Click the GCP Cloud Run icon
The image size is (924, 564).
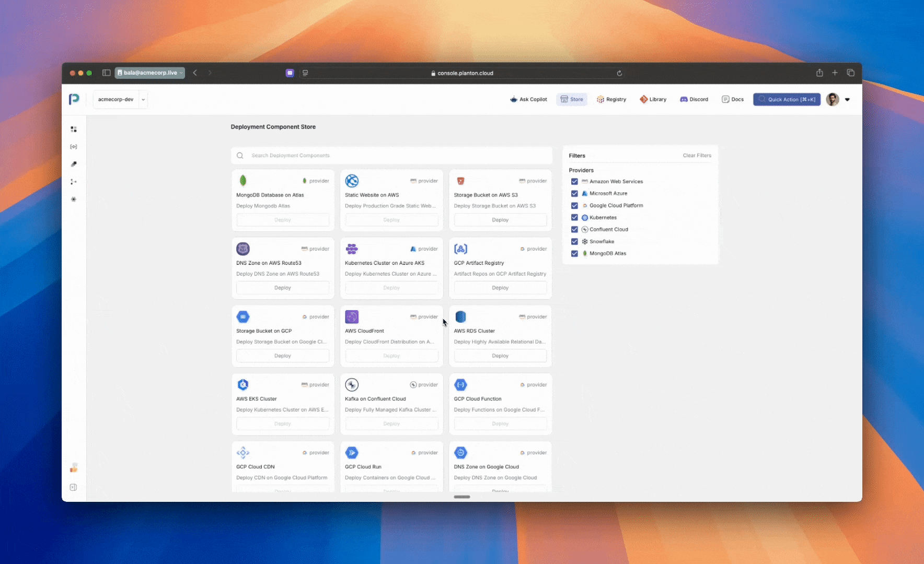352,452
